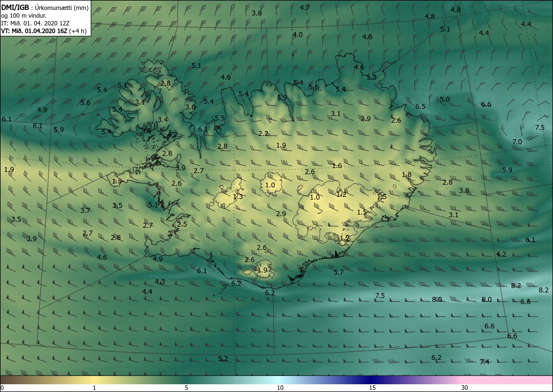Click the 7.4 precipitation value
This screenshot has width=553, height=392.
pyautogui.click(x=484, y=362)
